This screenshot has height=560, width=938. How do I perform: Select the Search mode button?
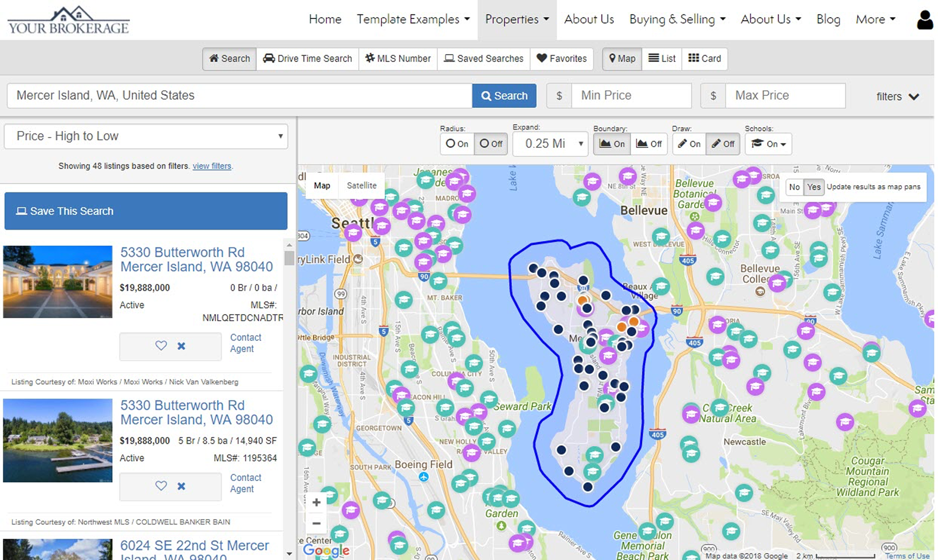coord(230,59)
